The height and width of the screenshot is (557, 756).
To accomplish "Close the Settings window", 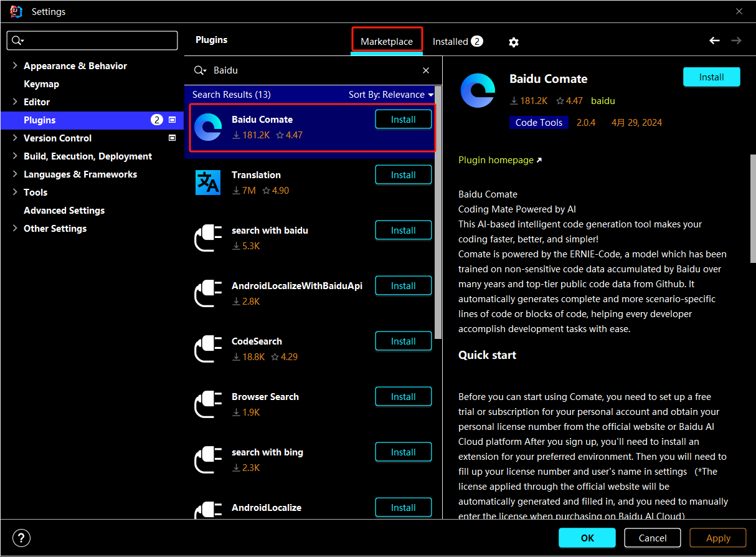I will click(x=739, y=11).
